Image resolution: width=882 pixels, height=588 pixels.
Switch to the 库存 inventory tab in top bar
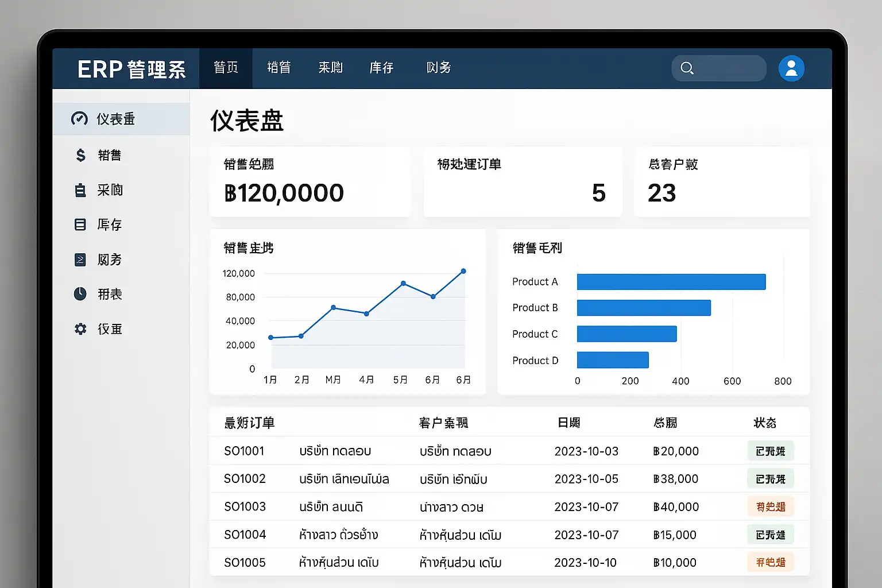[x=381, y=68]
